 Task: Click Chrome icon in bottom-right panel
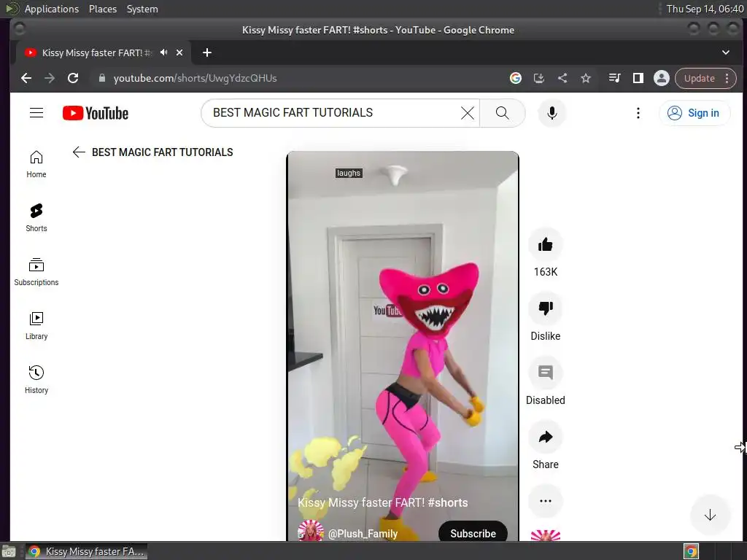(692, 551)
